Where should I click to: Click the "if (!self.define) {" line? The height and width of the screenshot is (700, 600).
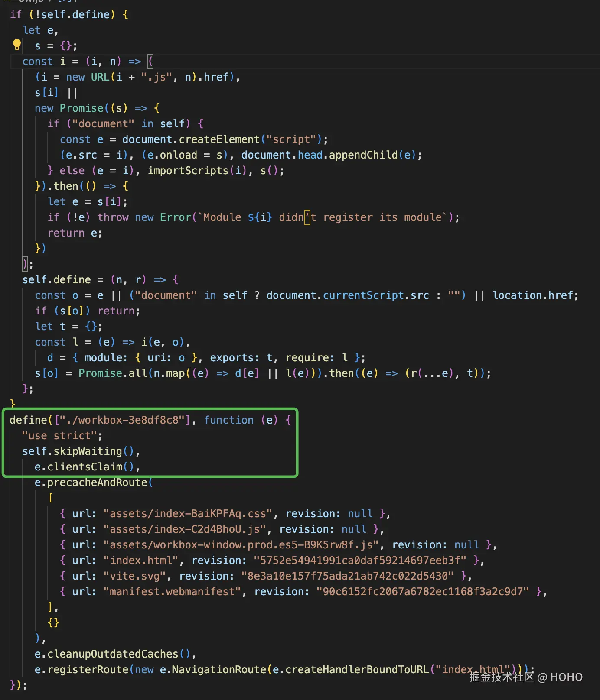(x=69, y=15)
